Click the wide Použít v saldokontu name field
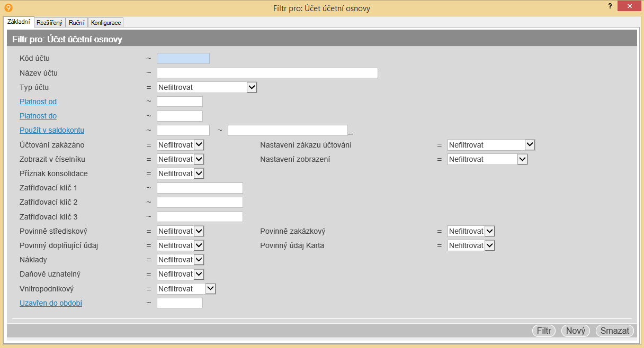The height and width of the screenshot is (348, 644). [x=288, y=130]
